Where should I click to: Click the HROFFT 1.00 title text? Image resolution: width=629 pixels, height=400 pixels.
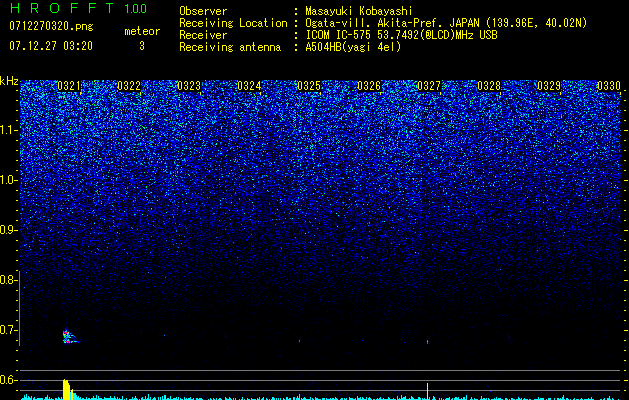[x=78, y=8]
